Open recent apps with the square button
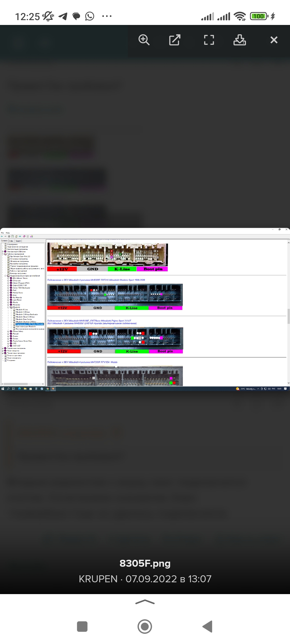 coord(82,627)
